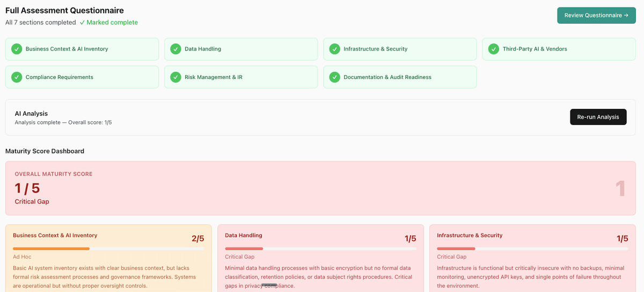Click 'Infrastructure is functional but critically insecure' description
The width and height of the screenshot is (644, 292).
(529, 277)
